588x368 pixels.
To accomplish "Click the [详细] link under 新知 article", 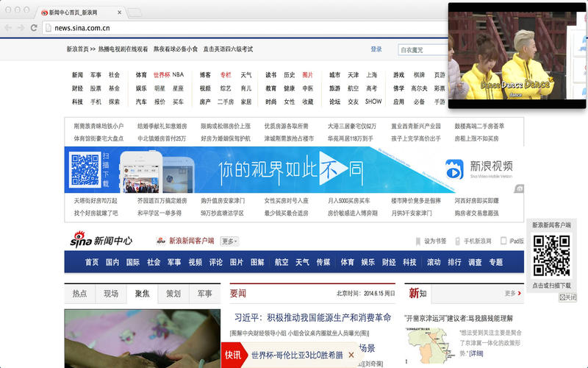I will (x=476, y=353).
